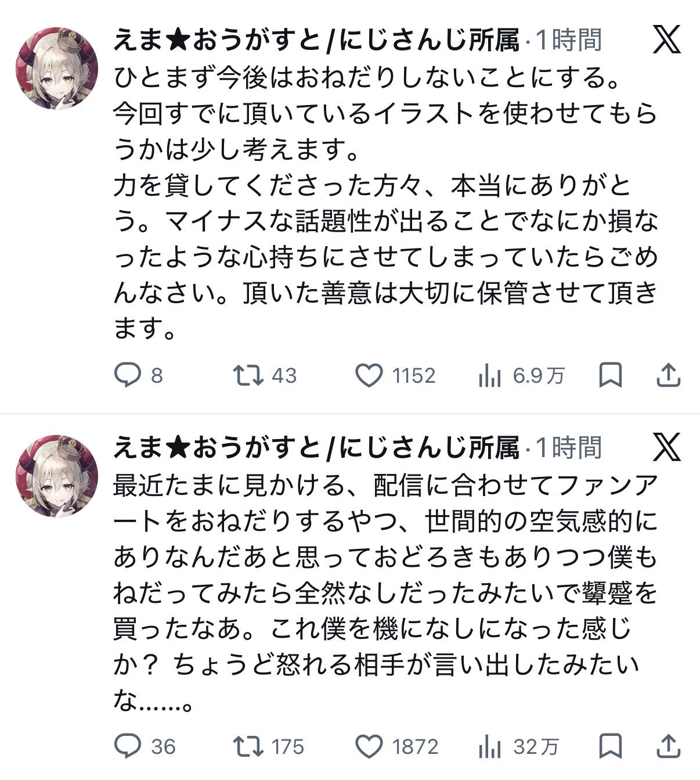700x780 pixels.
Task: Click X logo on first tweet
Action: click(x=666, y=40)
